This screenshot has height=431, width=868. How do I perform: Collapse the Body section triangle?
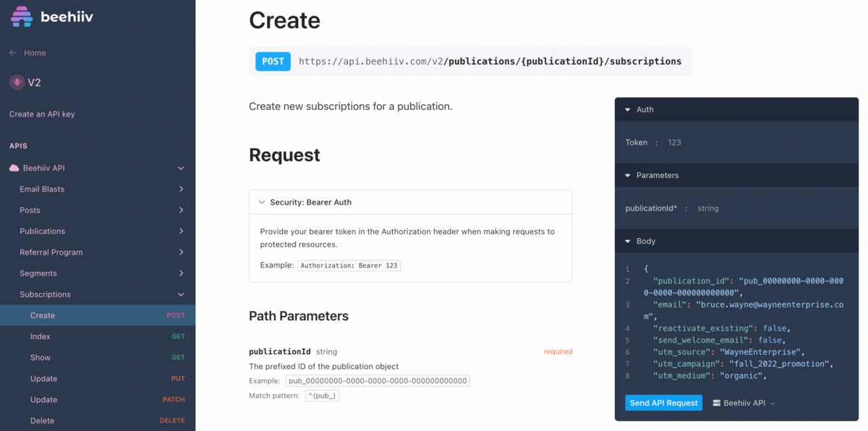point(628,242)
